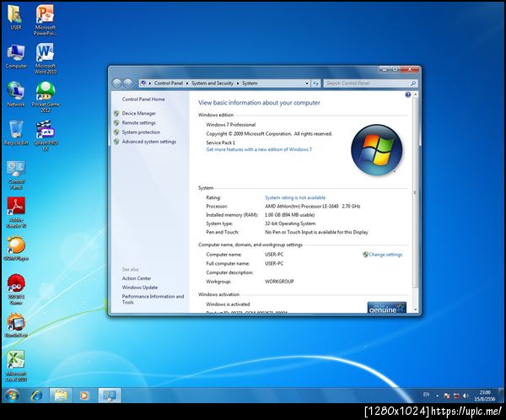This screenshot has width=506, height=420.
Task: Open the Microsoft Excel desktop shortcut
Action: [x=16, y=366]
